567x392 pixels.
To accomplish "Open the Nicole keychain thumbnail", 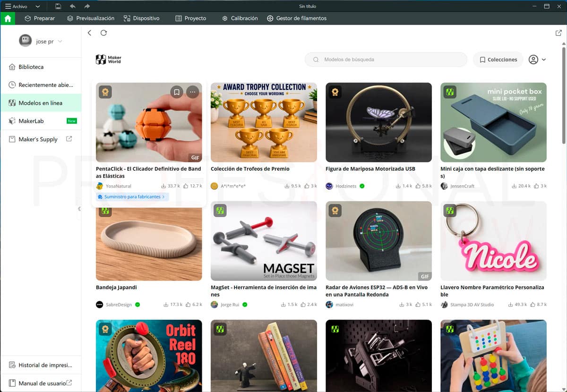I will pos(493,241).
